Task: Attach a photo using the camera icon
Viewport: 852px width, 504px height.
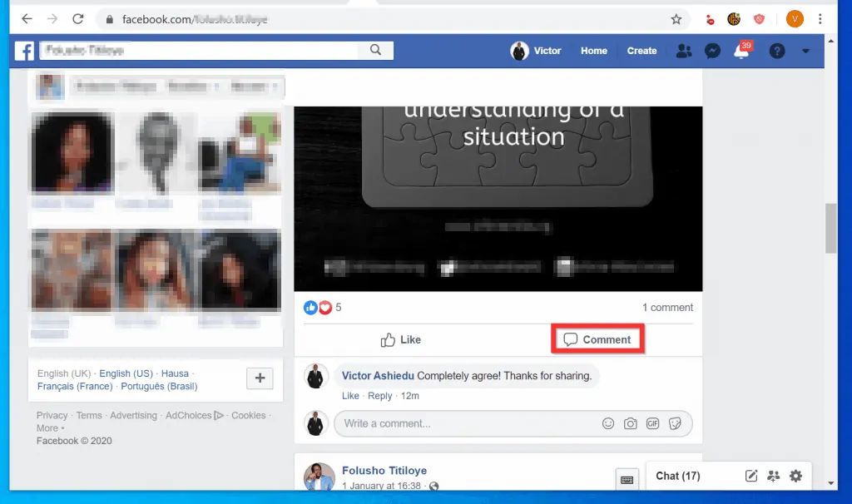Action: (631, 423)
